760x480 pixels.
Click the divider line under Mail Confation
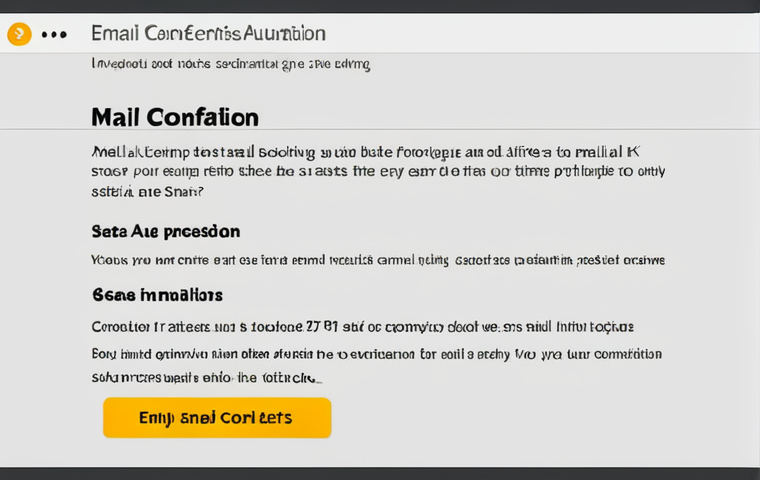pyautogui.click(x=380, y=129)
